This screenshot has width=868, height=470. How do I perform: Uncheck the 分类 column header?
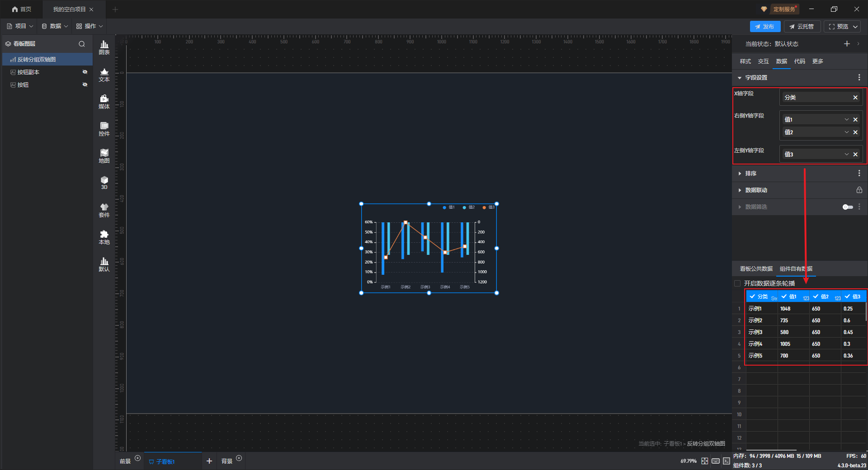click(752, 296)
